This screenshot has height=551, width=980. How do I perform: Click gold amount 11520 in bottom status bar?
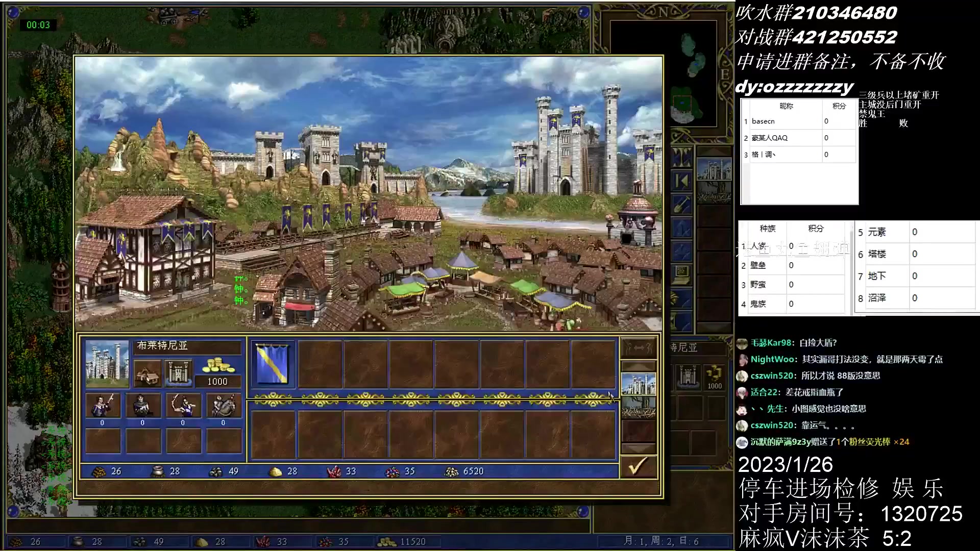(413, 541)
